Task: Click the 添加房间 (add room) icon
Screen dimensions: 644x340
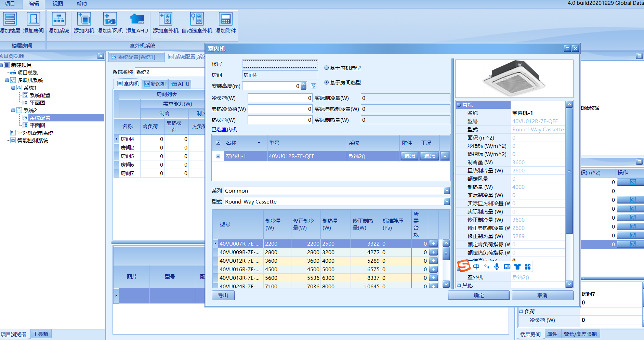Action: click(33, 19)
